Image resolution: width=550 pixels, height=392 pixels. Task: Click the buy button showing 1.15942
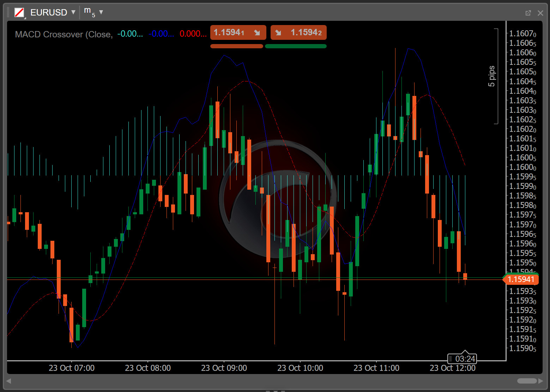298,32
